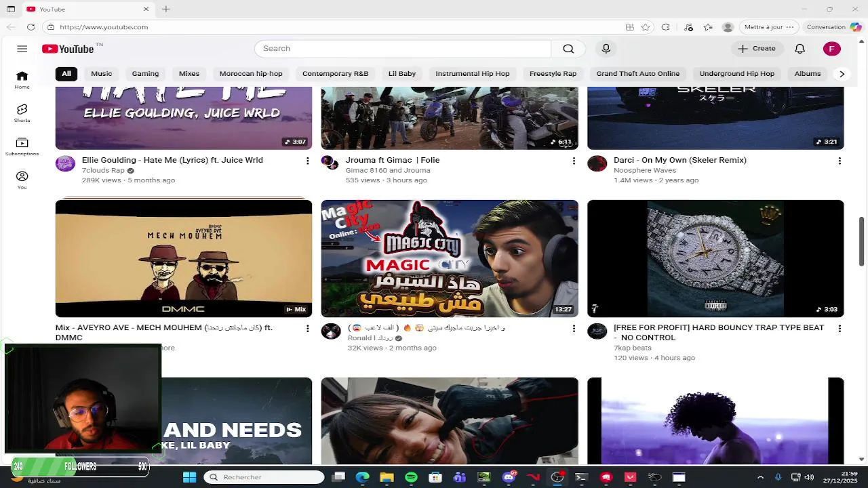
Task: Open Darci On My Own Skeler Remix title
Action: pos(680,161)
